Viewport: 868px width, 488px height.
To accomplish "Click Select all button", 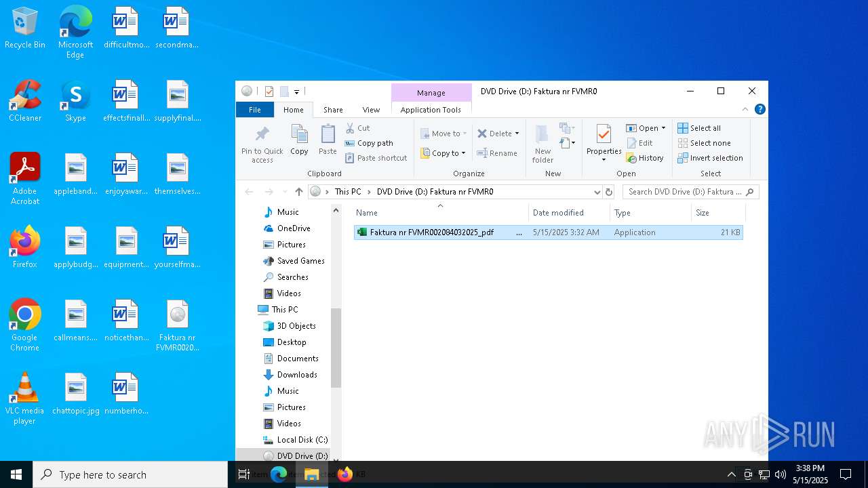I will coord(699,128).
